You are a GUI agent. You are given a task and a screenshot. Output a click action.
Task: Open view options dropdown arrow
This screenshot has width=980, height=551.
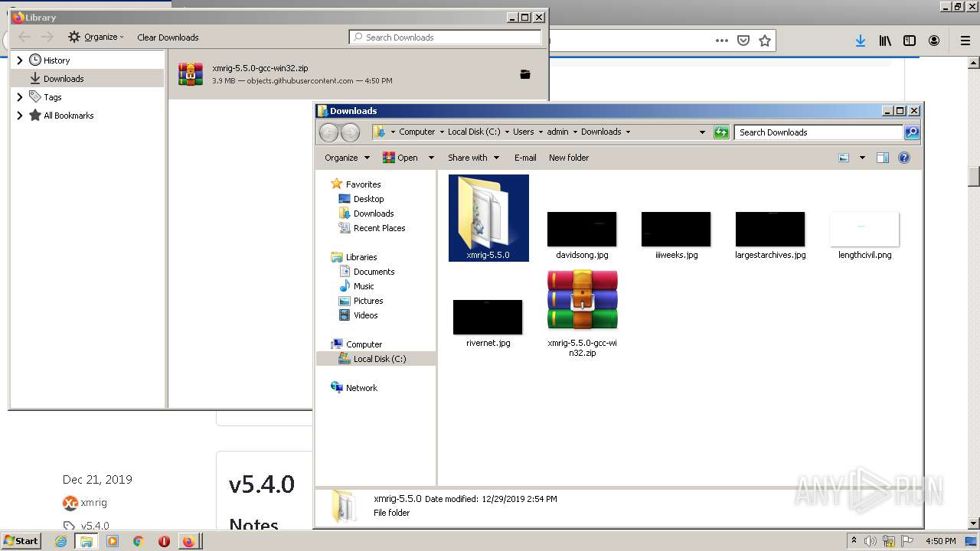coord(862,158)
